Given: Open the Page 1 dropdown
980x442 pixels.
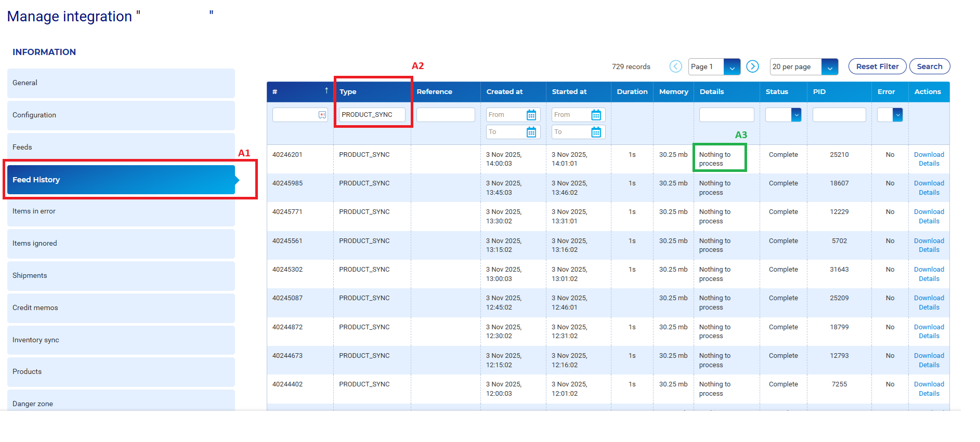Looking at the screenshot, I should (x=731, y=67).
